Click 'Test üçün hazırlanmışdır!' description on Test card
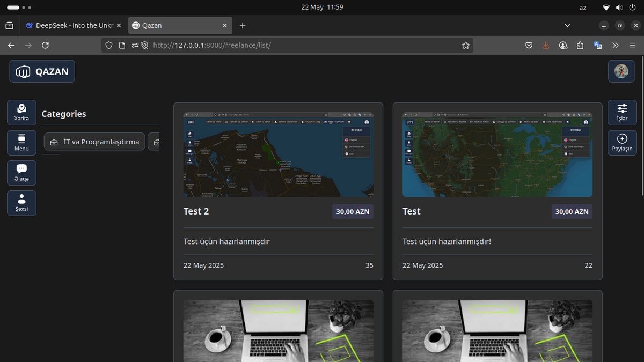 coord(447,241)
